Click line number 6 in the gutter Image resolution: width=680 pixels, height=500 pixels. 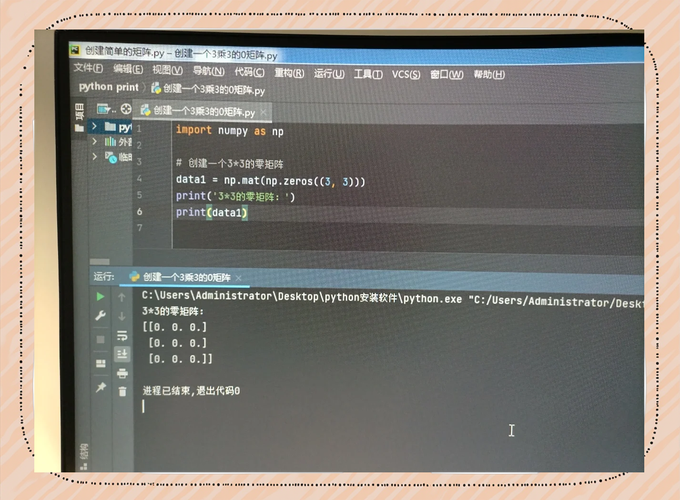(140, 211)
